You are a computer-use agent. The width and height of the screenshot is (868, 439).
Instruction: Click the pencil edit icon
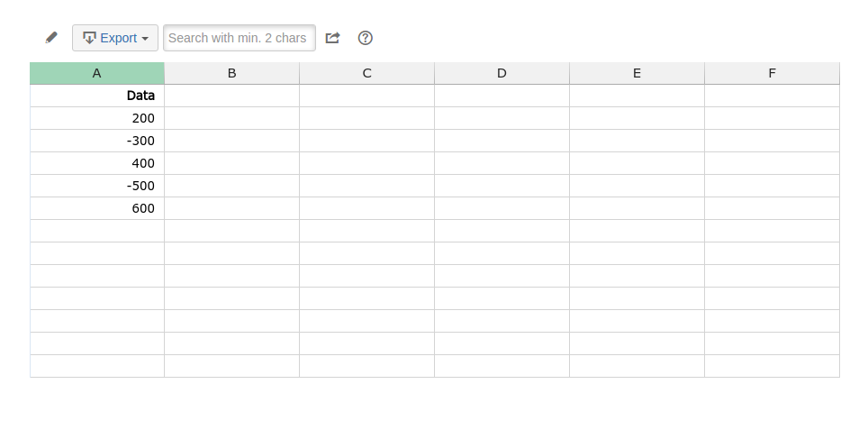(51, 38)
